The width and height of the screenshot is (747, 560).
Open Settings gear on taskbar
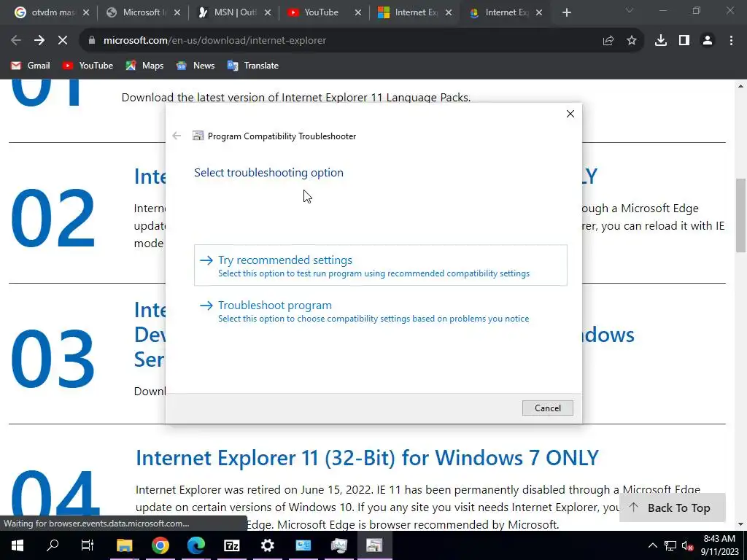(267, 545)
